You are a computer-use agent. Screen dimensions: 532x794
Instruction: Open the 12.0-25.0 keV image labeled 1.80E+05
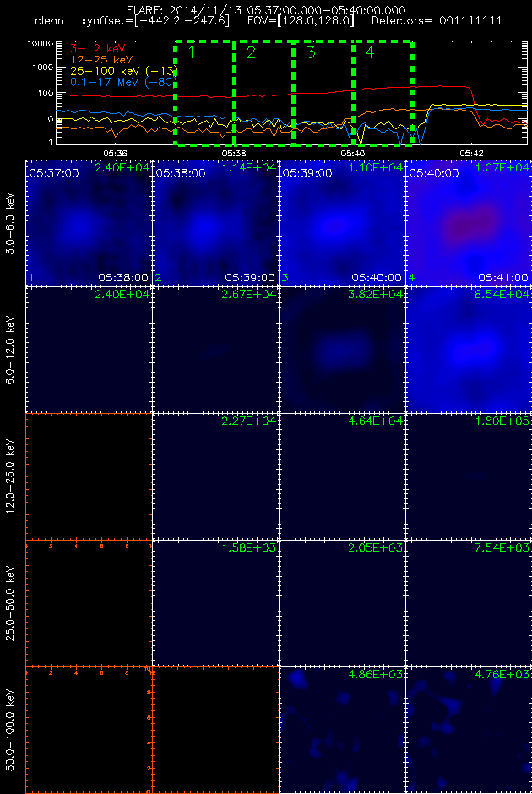coord(469,476)
